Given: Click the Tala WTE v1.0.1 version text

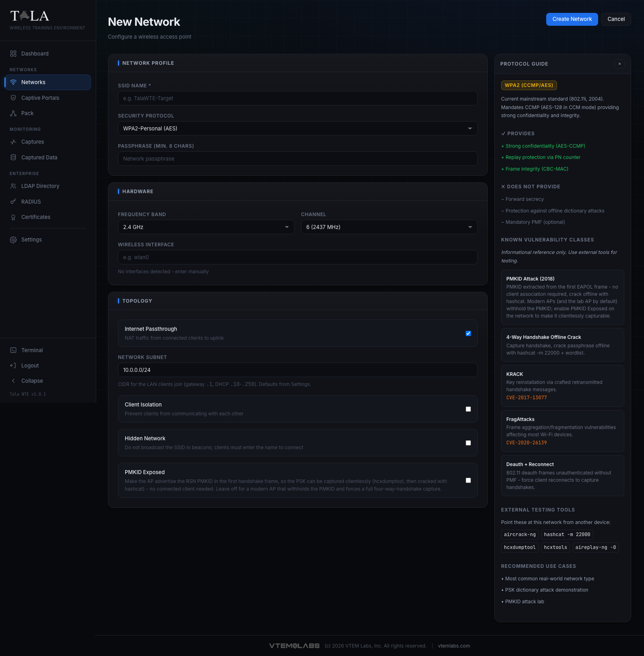Looking at the screenshot, I should (x=28, y=394).
